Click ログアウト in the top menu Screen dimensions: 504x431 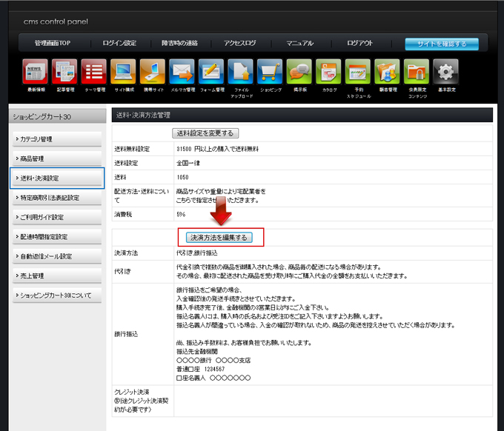pos(359,44)
